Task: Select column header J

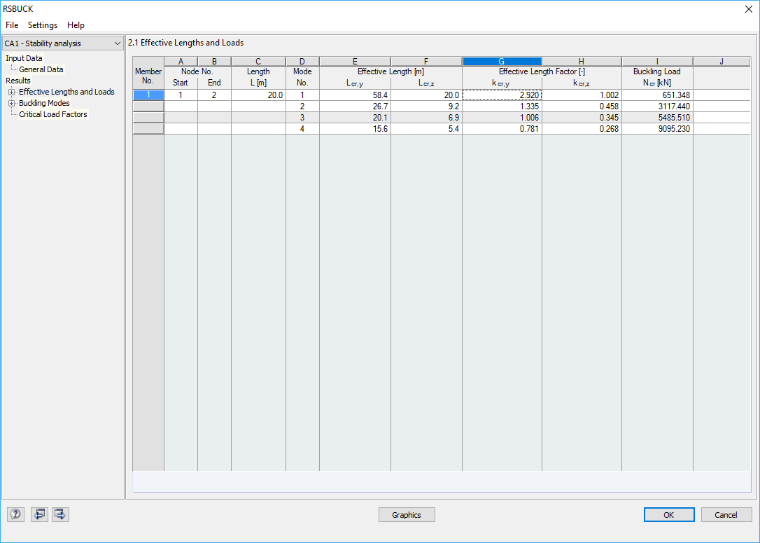Action: click(721, 61)
